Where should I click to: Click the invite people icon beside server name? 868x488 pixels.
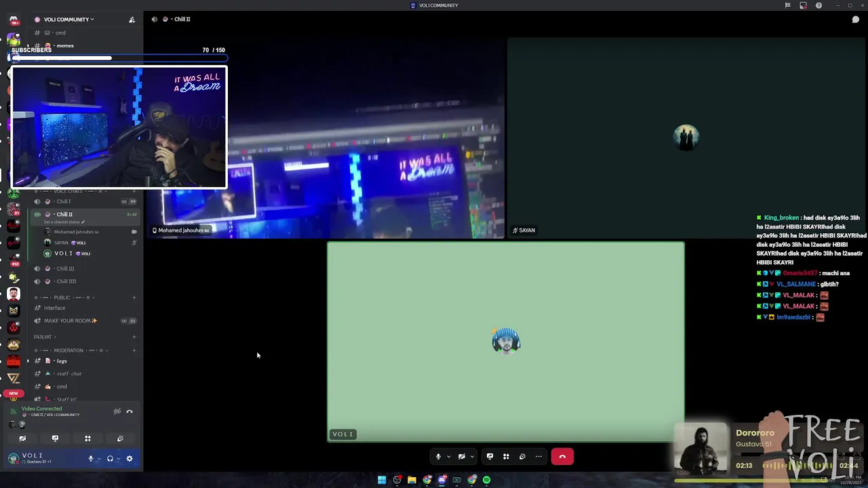[x=132, y=20]
